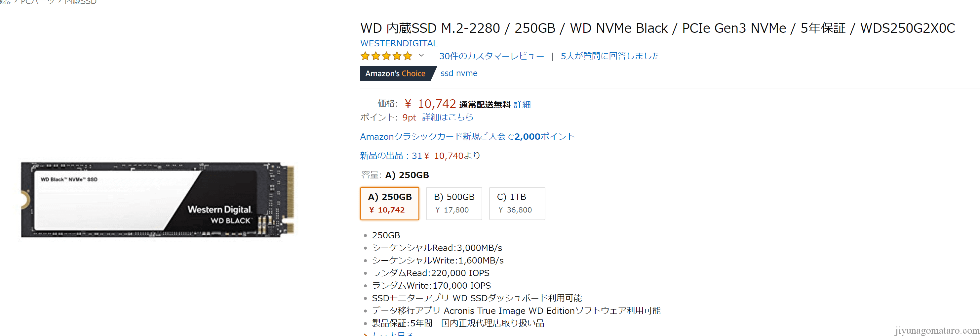Open the PCパーツ breadcrumb category
Viewport: 980px width, 336px height.
[37, 2]
